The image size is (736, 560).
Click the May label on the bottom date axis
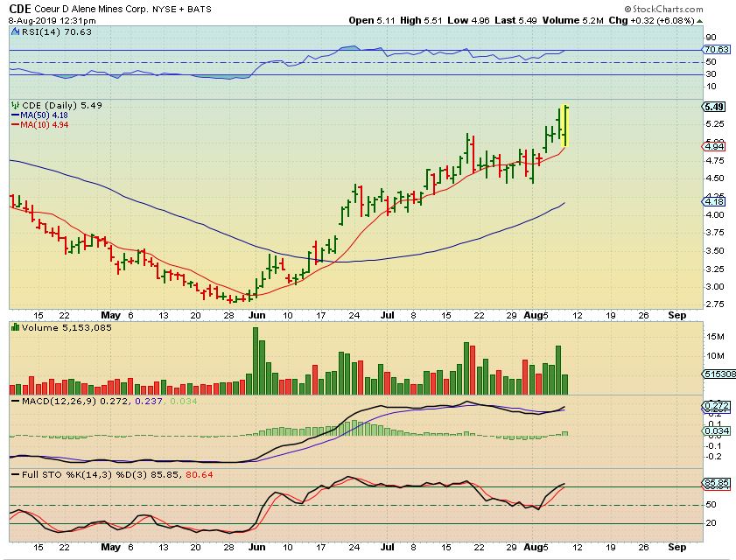pos(111,548)
